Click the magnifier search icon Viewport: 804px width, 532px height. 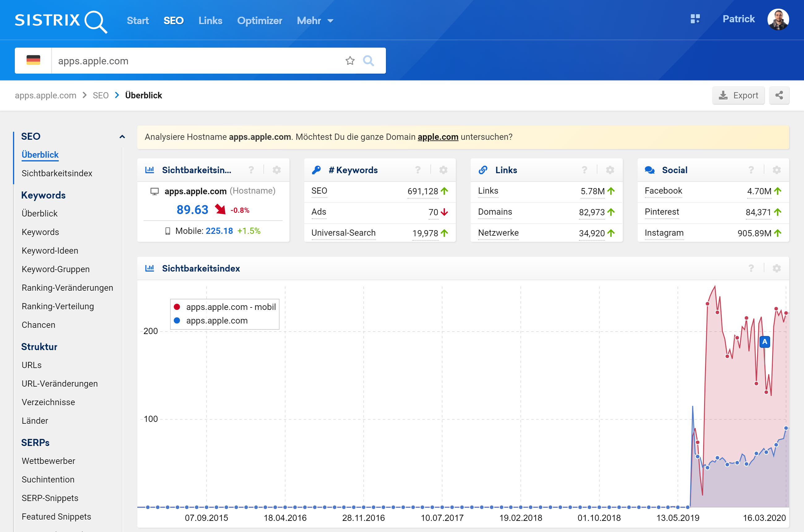tap(368, 61)
